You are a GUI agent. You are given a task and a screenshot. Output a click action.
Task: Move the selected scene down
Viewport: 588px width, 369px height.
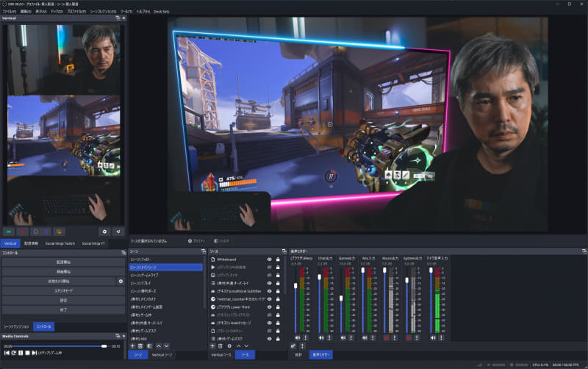167,345
